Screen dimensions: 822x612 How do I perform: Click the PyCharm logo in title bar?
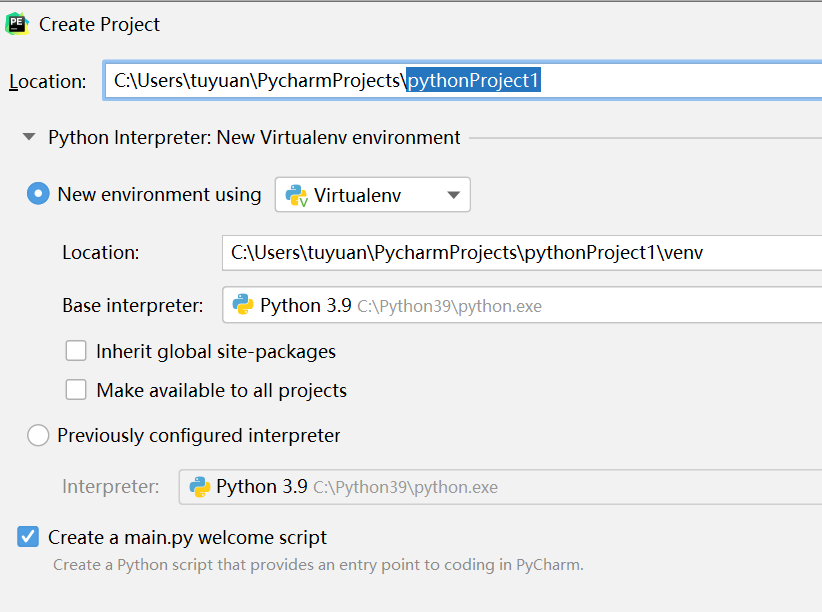[x=17, y=24]
